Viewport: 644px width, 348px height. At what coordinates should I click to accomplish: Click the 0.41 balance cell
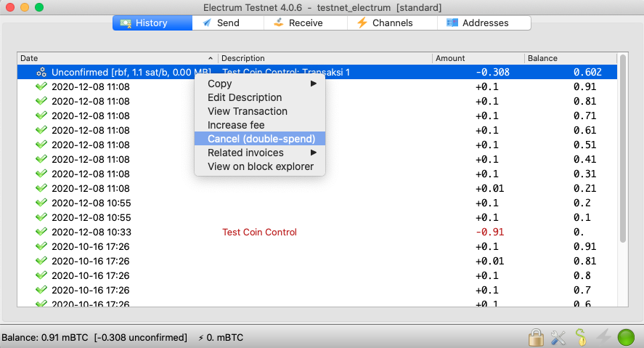pos(585,159)
